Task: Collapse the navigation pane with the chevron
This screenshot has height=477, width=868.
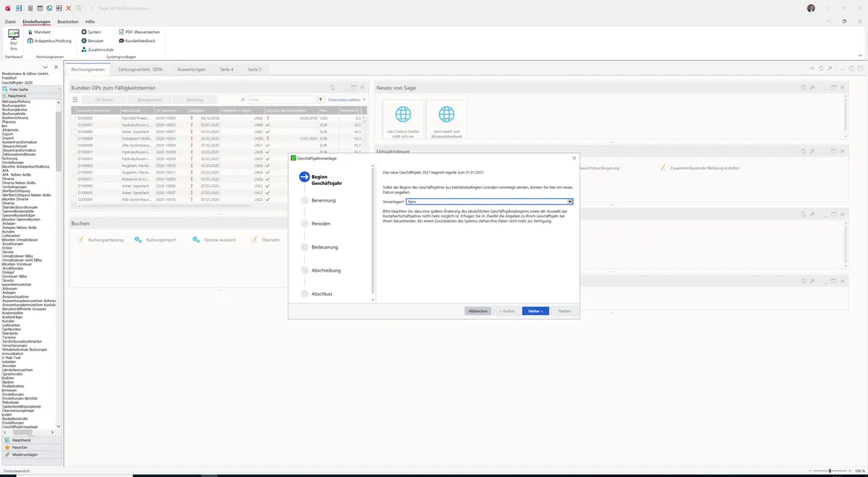Action: [x=46, y=67]
